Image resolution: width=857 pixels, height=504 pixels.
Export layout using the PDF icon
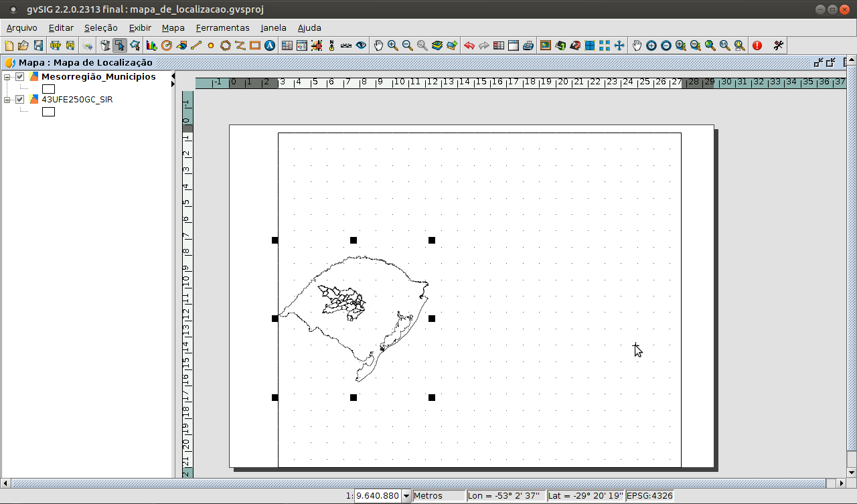click(x=55, y=46)
